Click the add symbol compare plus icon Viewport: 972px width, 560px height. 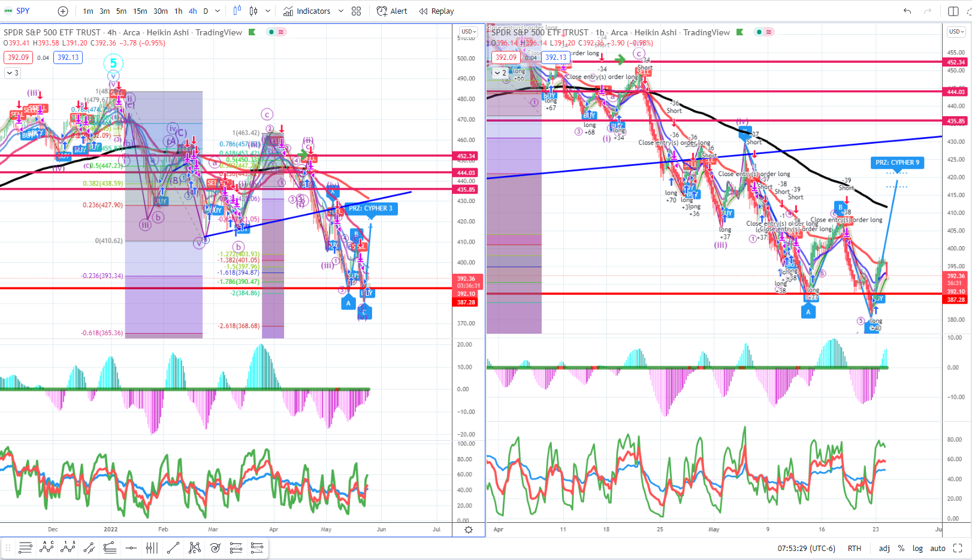pyautogui.click(x=63, y=11)
